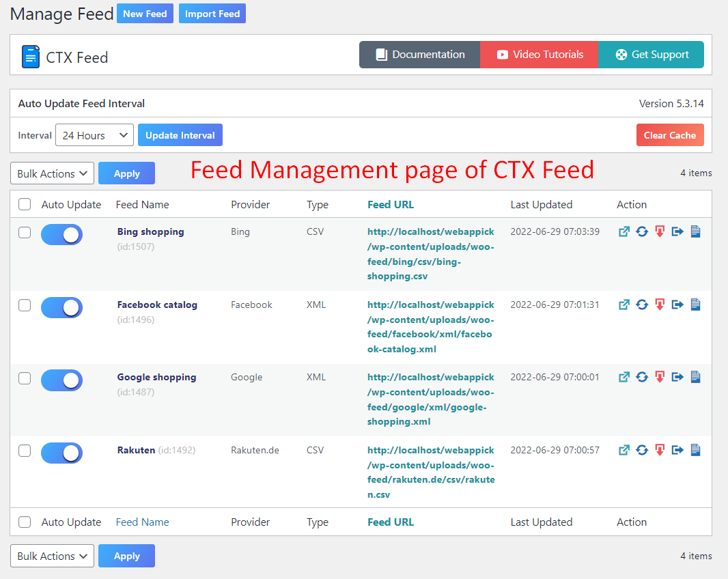Check the Facebook catalog row checkbox
The image size is (728, 579).
(x=25, y=305)
